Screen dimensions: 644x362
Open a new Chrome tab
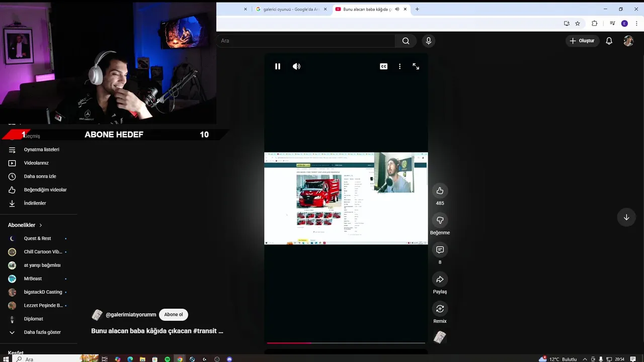[x=417, y=9]
